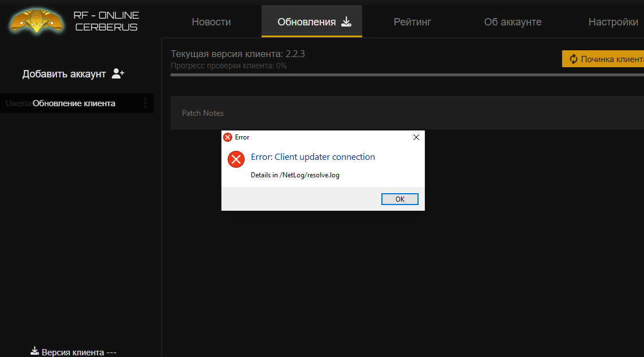Click the Починка клиента button label
Viewport: 644px width, 357px height.
tap(612, 59)
